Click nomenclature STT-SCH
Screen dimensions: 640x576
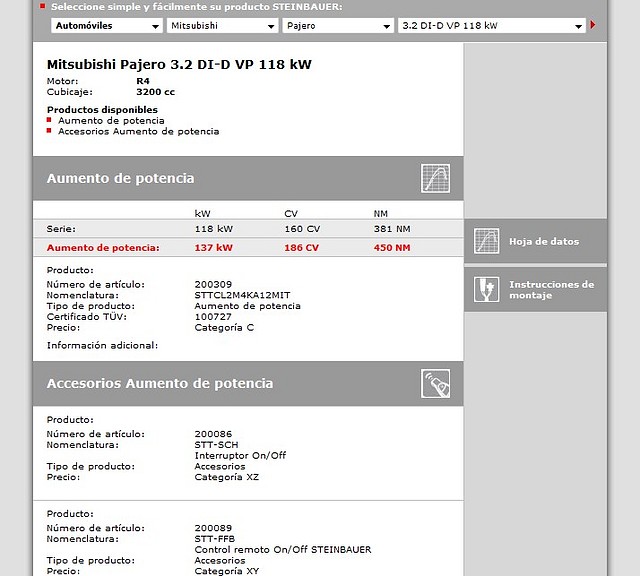pos(216,445)
